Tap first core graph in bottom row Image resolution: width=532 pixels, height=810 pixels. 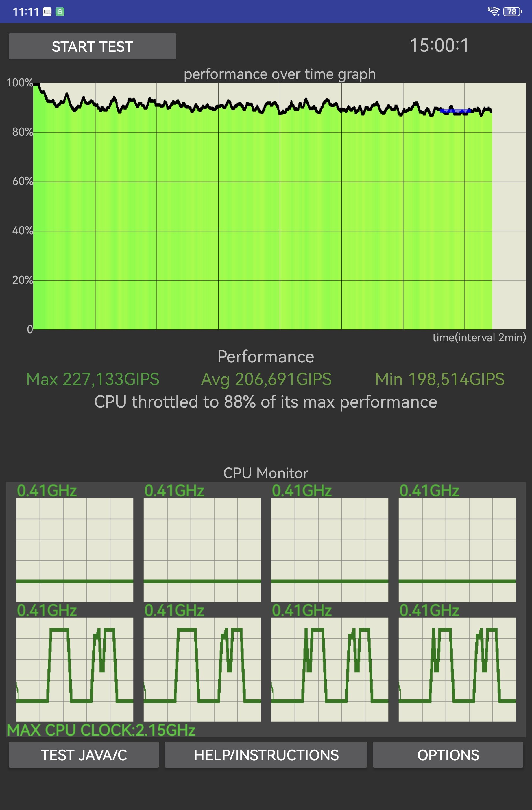point(75,669)
